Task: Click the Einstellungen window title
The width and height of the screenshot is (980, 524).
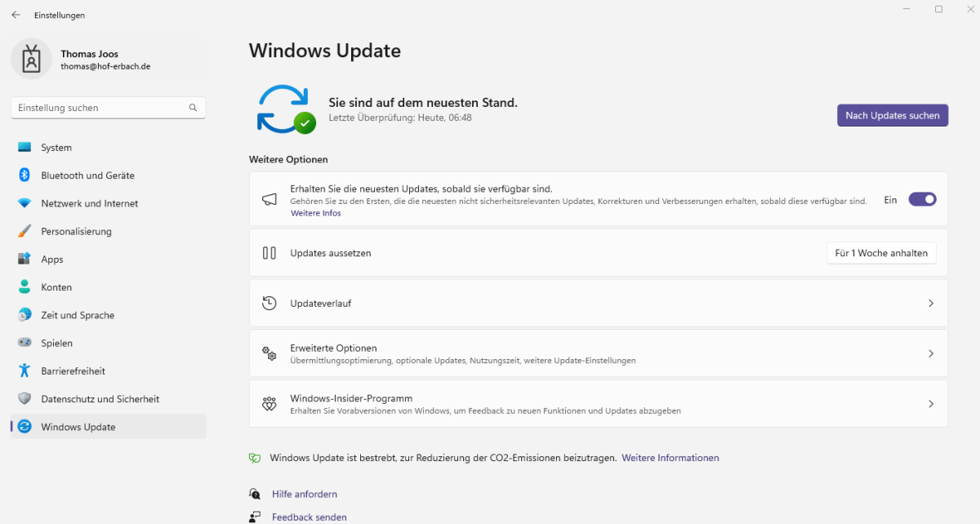Action: 60,15
